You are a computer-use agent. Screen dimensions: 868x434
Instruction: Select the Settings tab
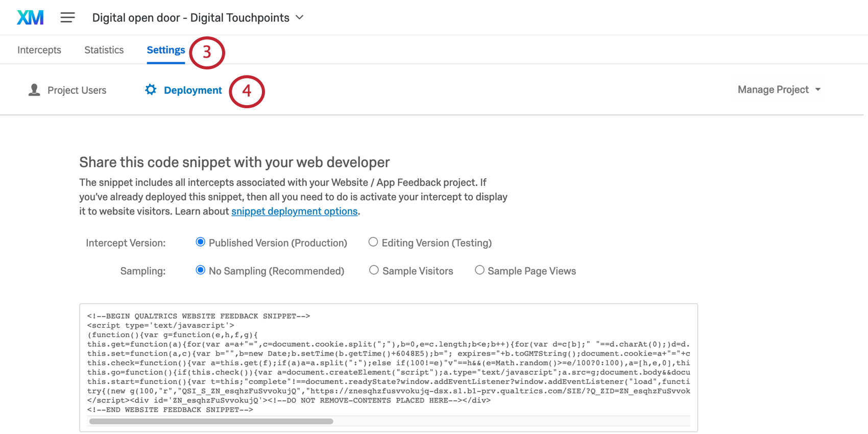click(166, 50)
